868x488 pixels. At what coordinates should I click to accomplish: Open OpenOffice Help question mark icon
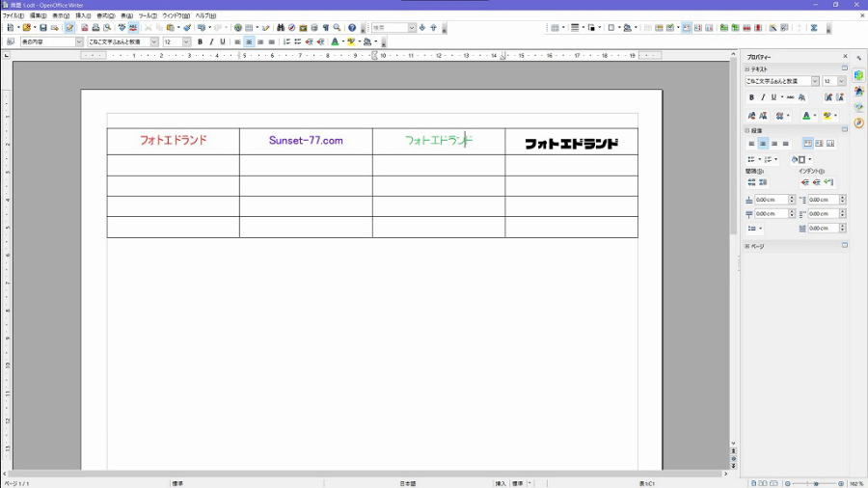click(351, 28)
